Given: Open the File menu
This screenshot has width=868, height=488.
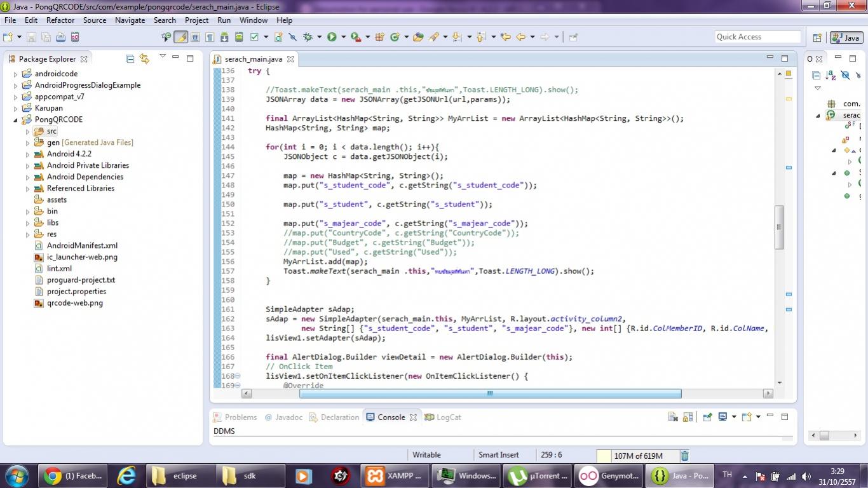Looking at the screenshot, I should pos(10,20).
